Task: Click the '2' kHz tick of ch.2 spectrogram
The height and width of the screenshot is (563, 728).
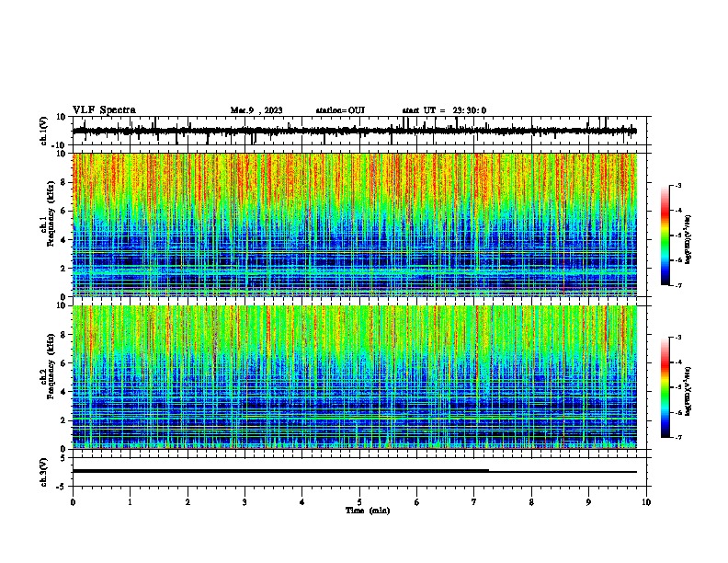Action: point(64,420)
